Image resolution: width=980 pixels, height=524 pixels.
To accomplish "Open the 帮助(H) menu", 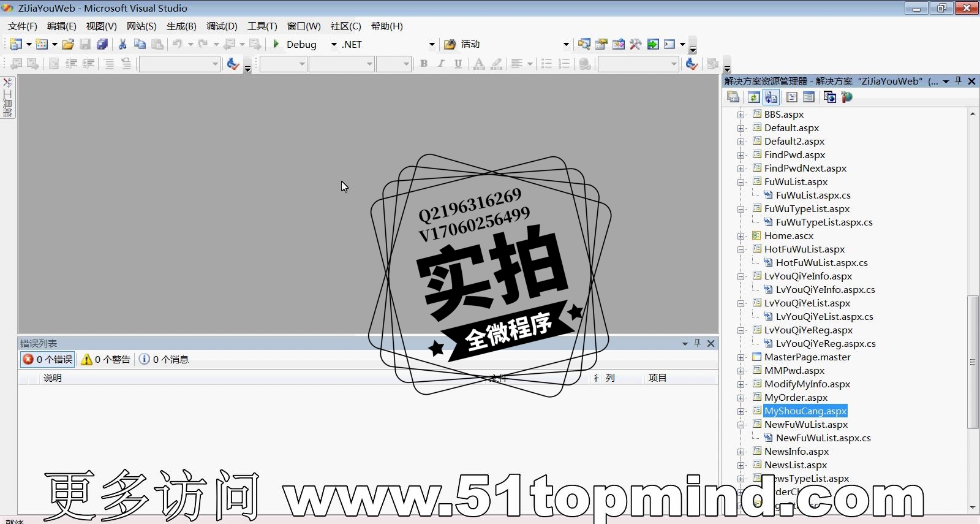I will (387, 26).
